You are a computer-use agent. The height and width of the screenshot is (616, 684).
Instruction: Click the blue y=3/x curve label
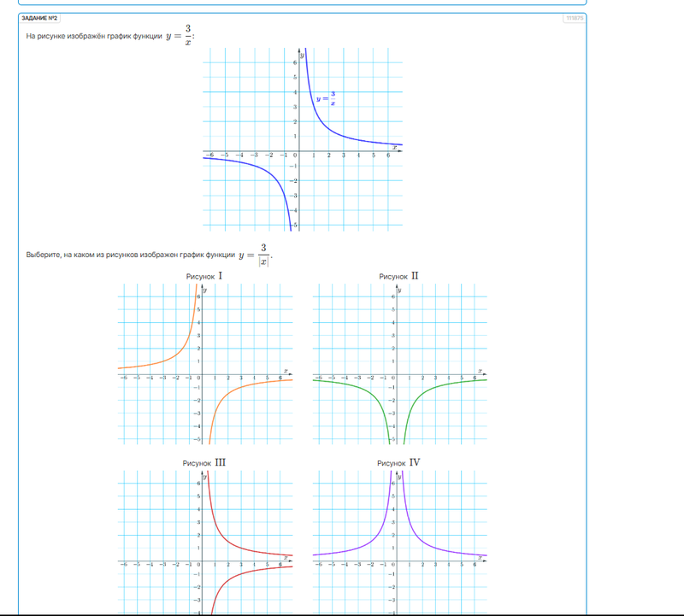[326, 98]
